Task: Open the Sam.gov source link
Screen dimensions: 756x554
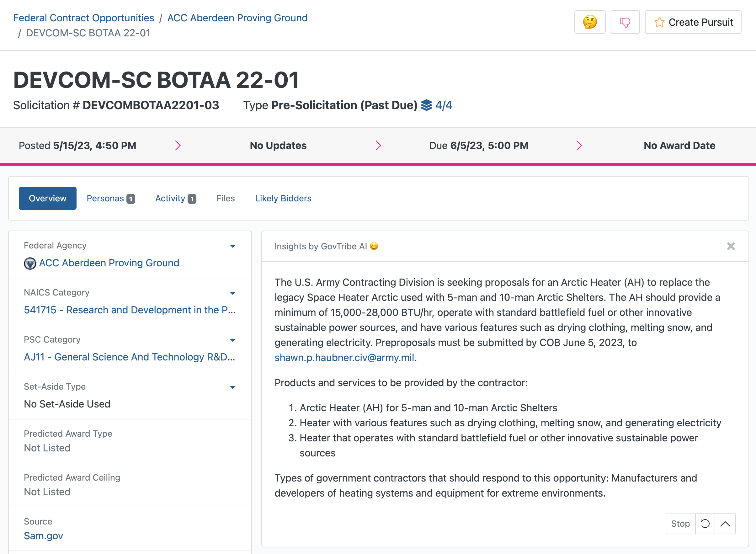Action: [x=43, y=535]
